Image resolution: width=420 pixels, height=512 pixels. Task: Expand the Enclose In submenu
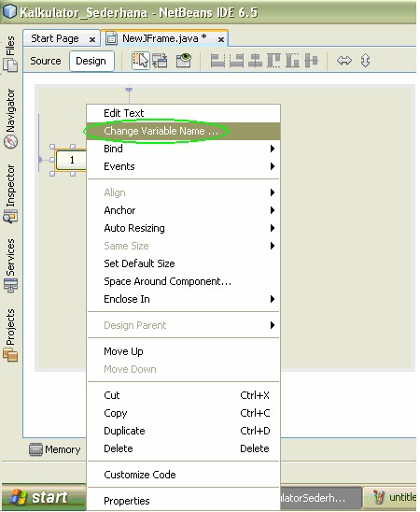pyautogui.click(x=183, y=299)
